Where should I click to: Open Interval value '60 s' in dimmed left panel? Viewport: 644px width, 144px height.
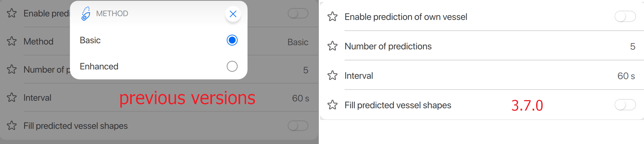301,98
